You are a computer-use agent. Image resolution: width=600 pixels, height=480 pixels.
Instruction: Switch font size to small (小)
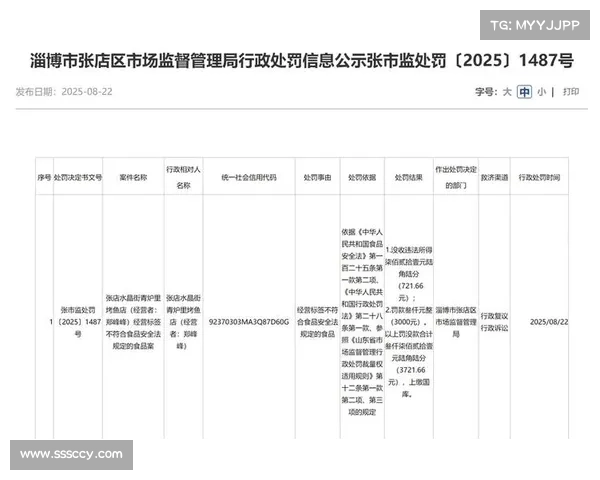(x=541, y=91)
